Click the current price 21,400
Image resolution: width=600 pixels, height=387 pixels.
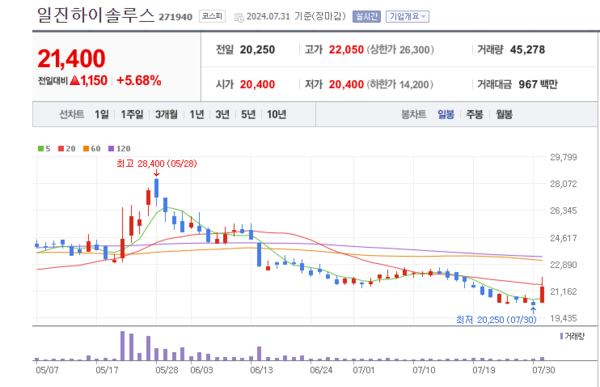[72, 59]
